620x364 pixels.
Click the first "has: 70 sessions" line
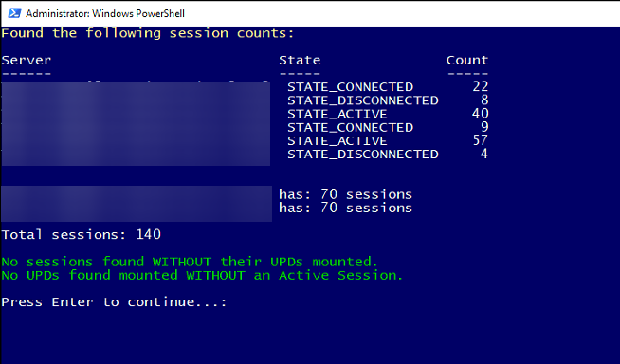(x=346, y=194)
